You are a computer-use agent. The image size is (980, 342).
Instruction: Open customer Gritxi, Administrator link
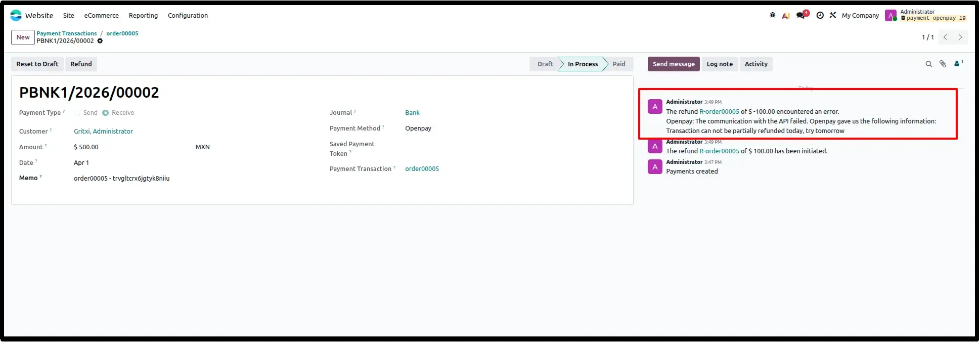point(103,132)
